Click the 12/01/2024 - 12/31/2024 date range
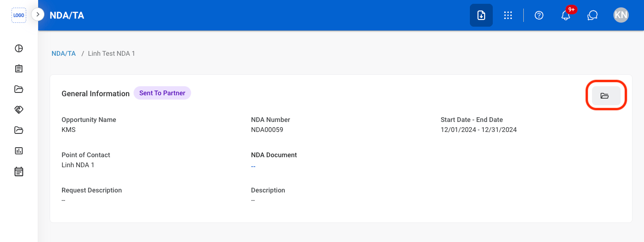Screen dimensions: 644x242 pyautogui.click(x=478, y=130)
